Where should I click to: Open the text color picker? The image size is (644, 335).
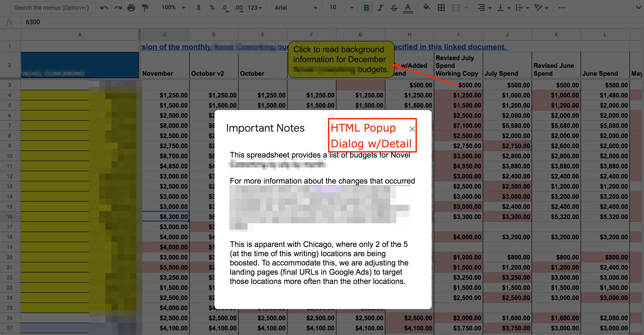click(408, 7)
